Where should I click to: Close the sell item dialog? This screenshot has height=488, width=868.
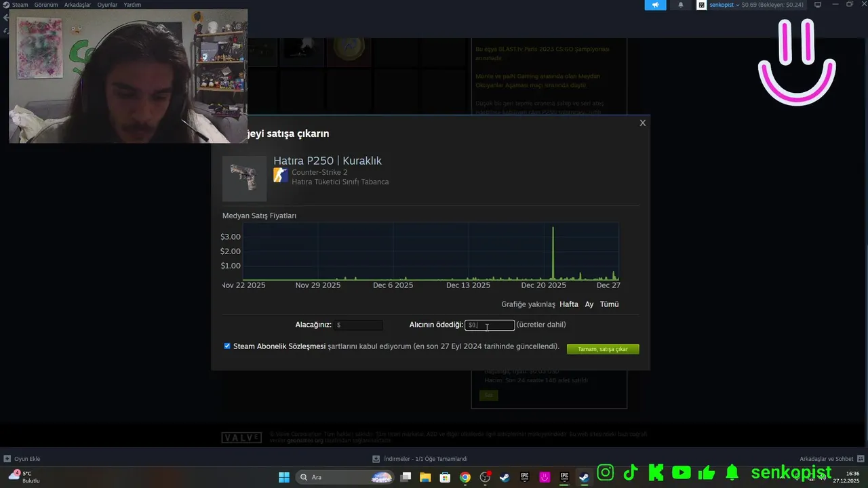pos(643,123)
